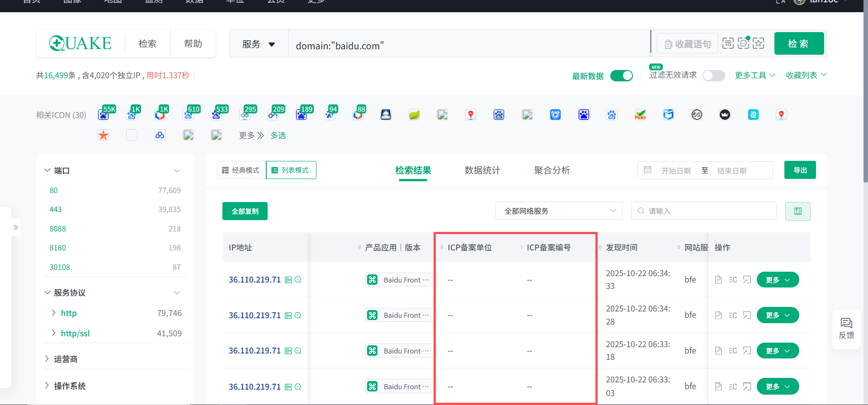Open the 服务 search type dropdown

click(x=259, y=44)
